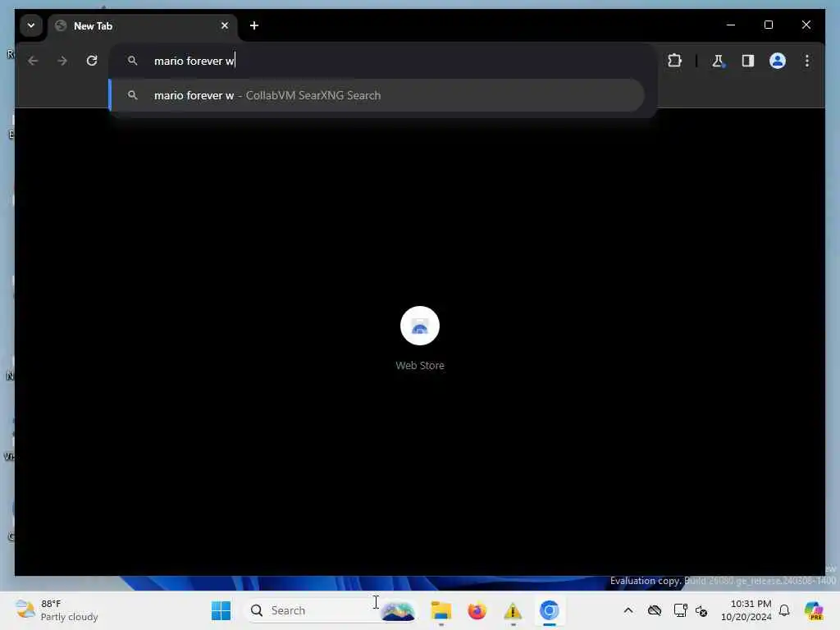Open Chrome Labs flask icon

(718, 61)
